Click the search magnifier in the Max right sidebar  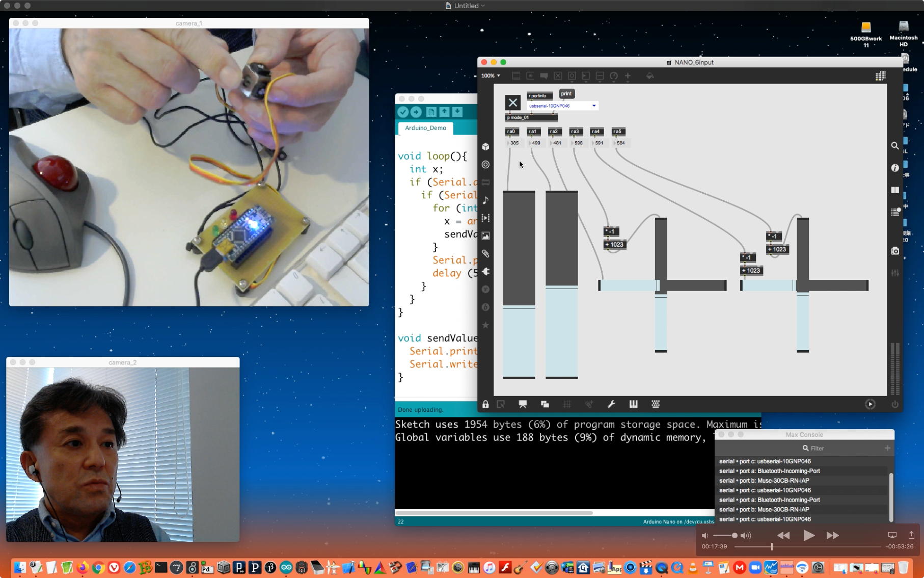[895, 146]
